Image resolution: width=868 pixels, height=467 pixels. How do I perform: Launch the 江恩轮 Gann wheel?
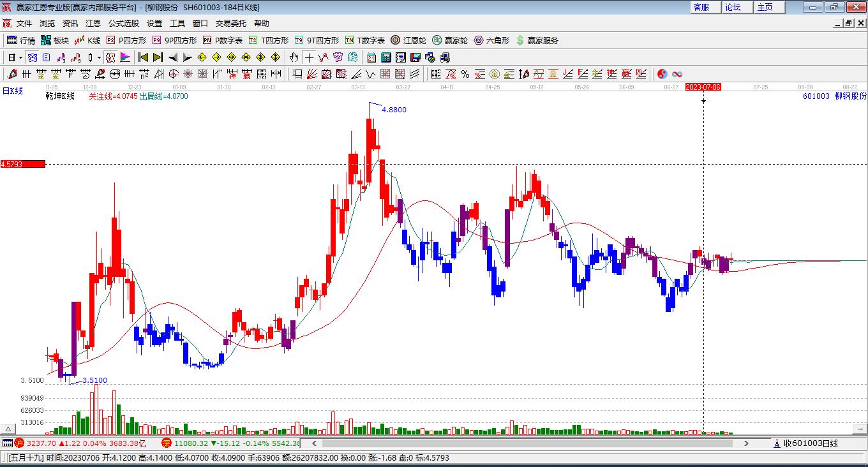[x=408, y=40]
